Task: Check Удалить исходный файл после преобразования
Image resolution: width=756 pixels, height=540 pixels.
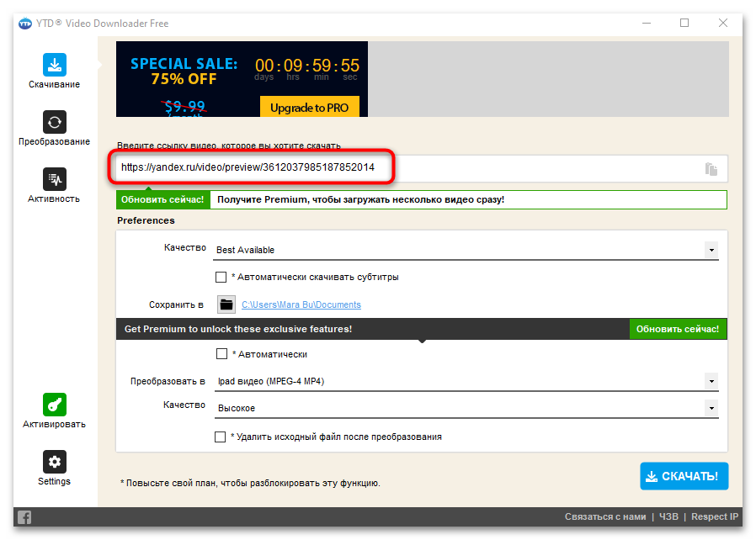Action: (x=220, y=437)
